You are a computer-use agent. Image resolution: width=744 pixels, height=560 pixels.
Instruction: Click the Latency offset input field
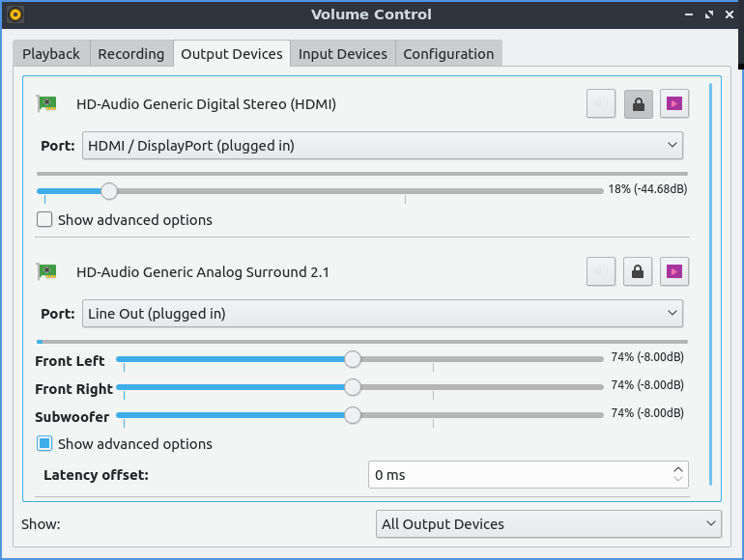point(517,475)
